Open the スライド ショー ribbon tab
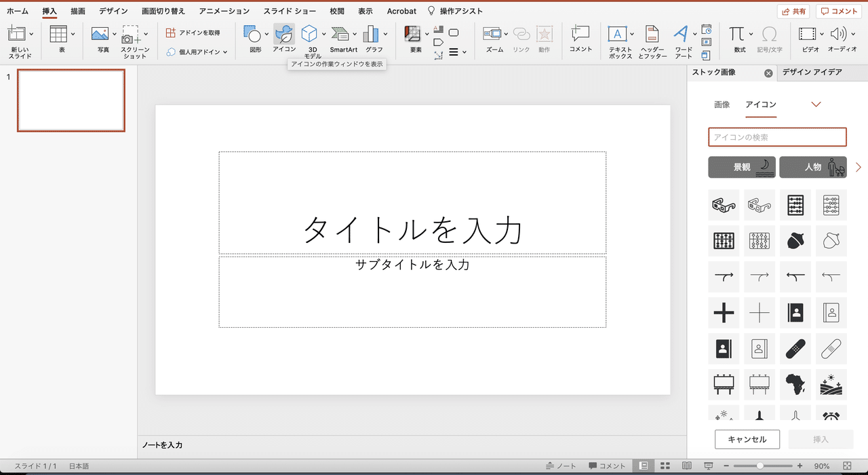 290,11
